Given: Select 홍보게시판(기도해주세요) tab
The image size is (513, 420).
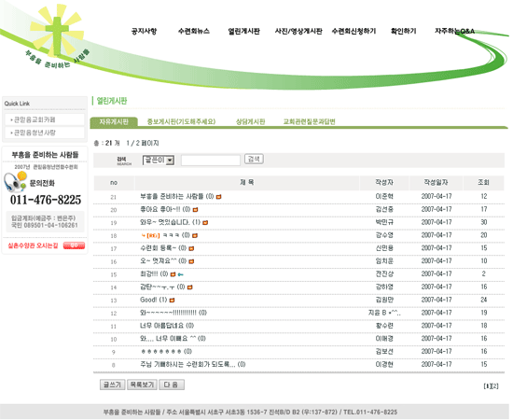Looking at the screenshot, I should (181, 121).
